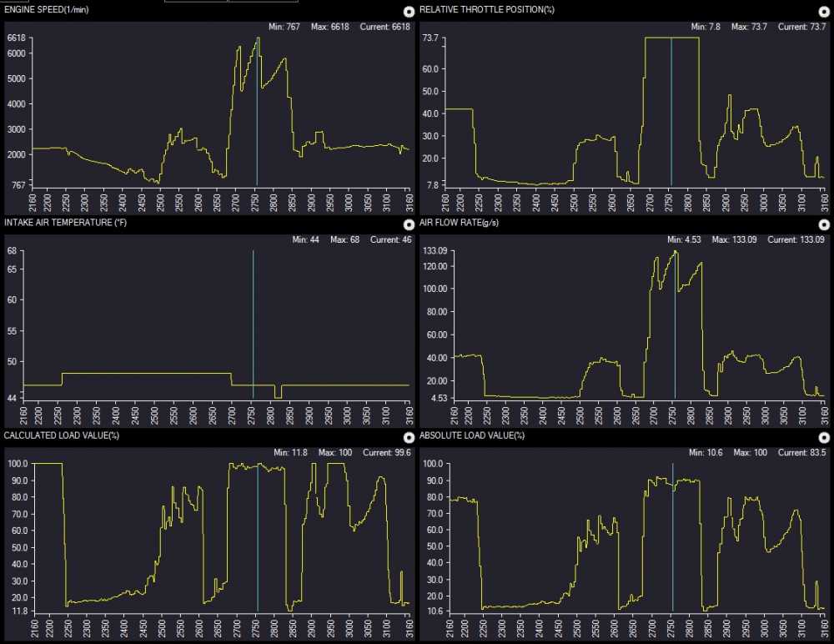Select the vertical cursor line in Engine Speed graph
Screen dimensions: 834x644
point(257,125)
